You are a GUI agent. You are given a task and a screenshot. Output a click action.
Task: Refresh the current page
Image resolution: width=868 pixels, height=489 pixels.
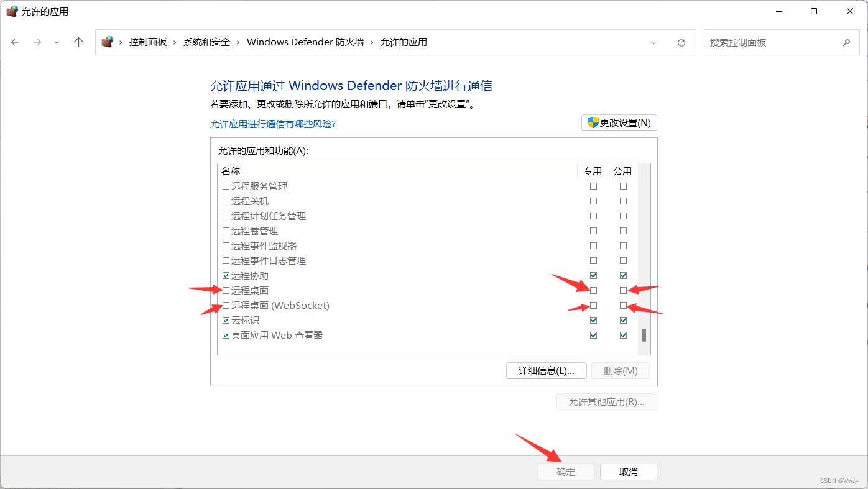click(x=681, y=43)
